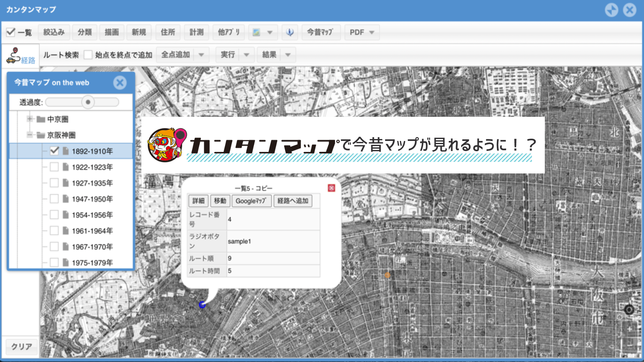The width and height of the screenshot is (644, 362).
Task: Open the 分類 toolbar menu
Action: click(85, 32)
